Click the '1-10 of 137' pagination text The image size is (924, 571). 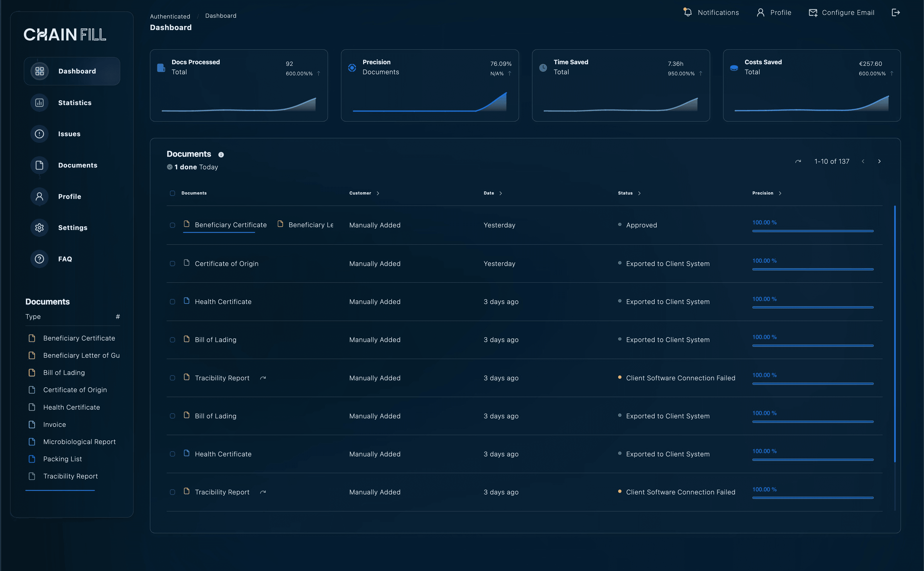coord(832,161)
